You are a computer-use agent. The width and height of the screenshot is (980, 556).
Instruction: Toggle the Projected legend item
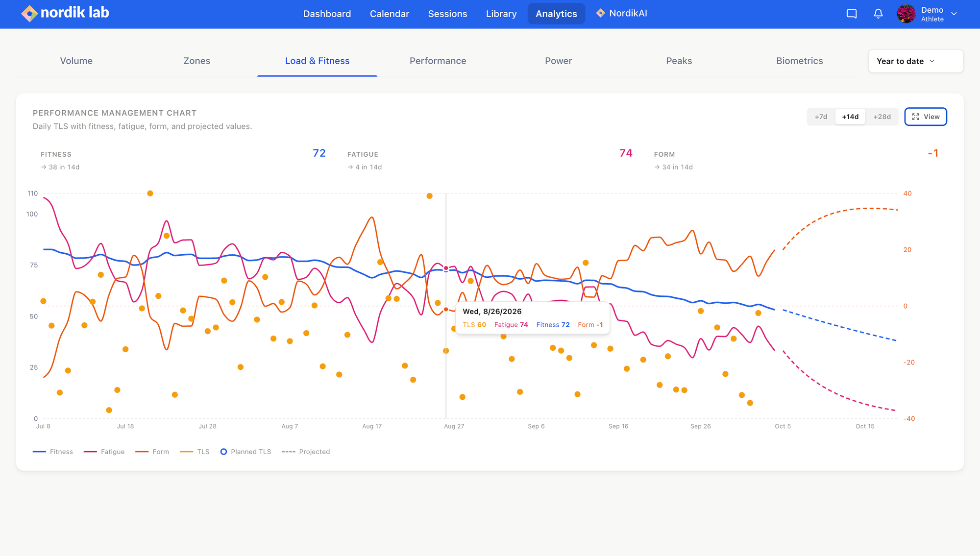pos(306,452)
